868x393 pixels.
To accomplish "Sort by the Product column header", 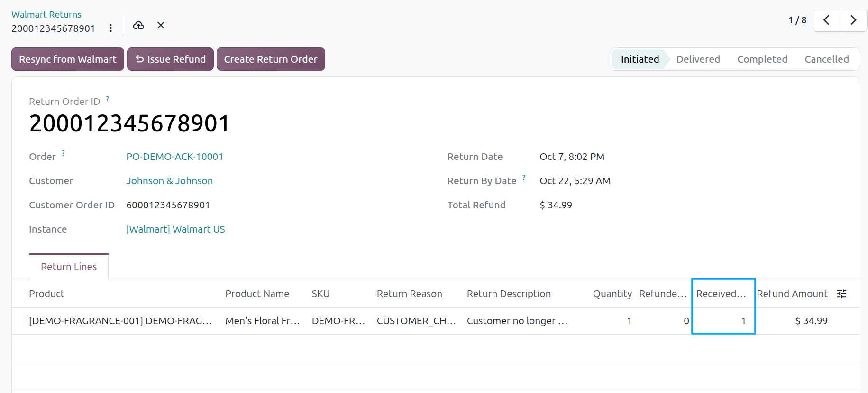I will click(x=46, y=294).
